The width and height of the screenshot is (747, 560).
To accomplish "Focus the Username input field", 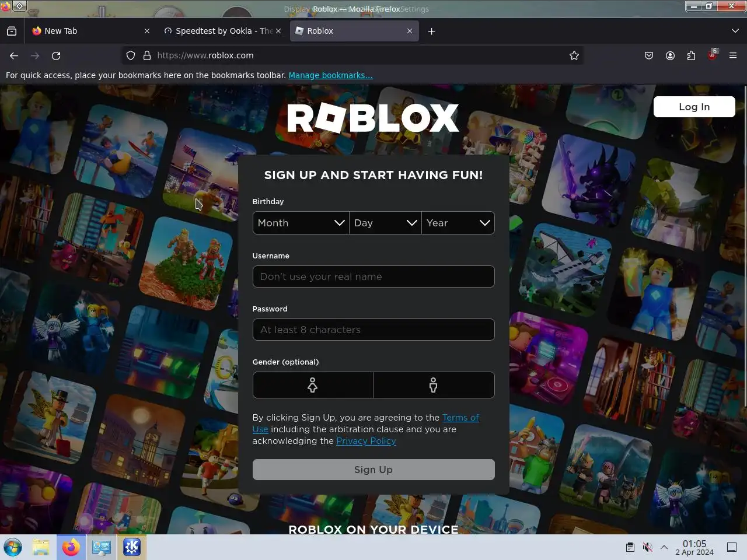I will point(373,276).
